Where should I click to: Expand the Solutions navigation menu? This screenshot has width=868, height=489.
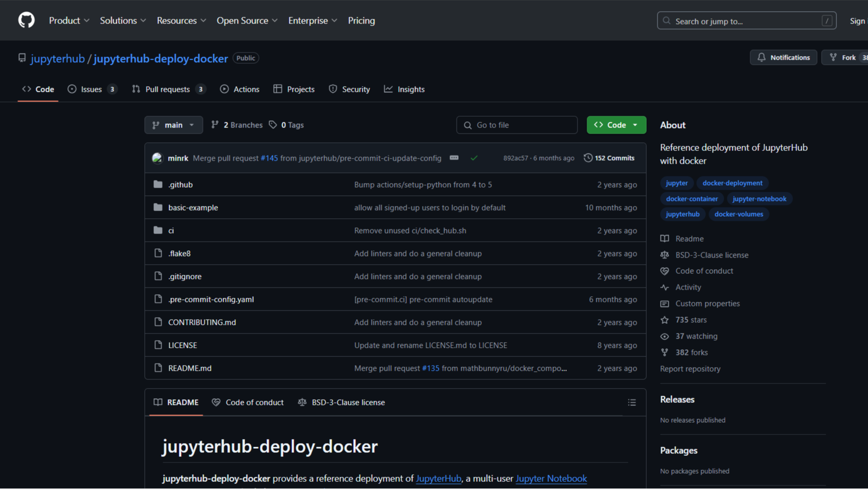coord(123,20)
